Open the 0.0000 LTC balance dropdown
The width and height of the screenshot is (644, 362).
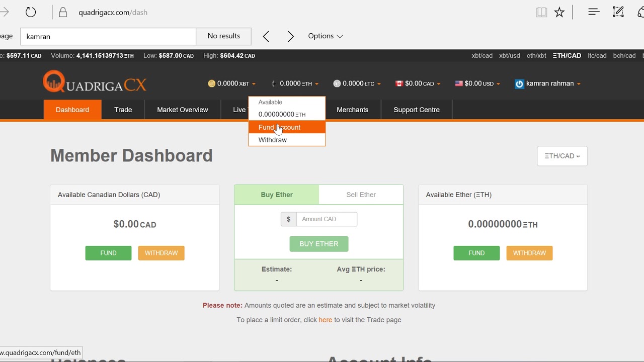[x=357, y=83]
